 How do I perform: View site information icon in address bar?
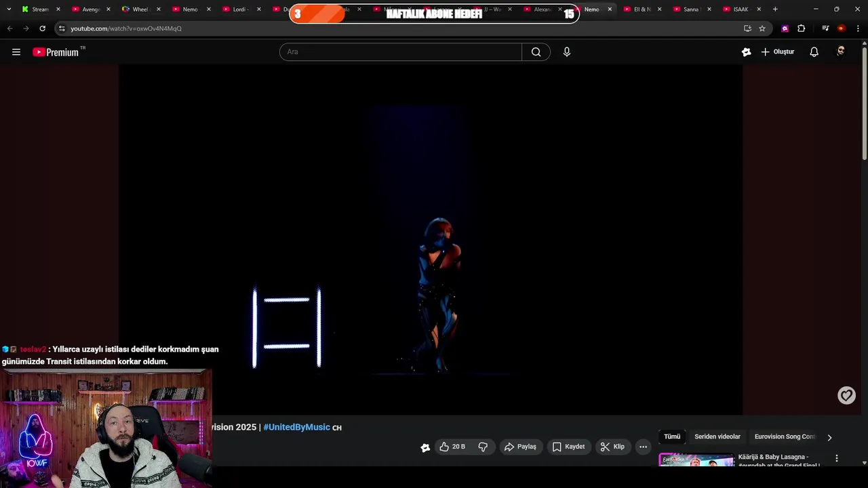coord(62,28)
